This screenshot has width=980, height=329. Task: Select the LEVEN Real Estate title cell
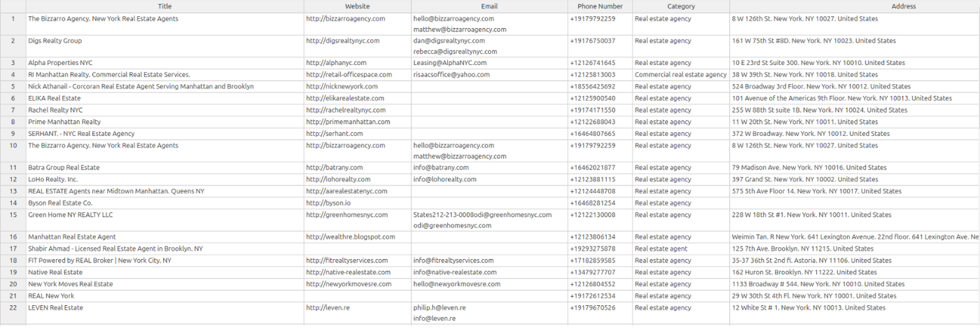tap(55, 308)
